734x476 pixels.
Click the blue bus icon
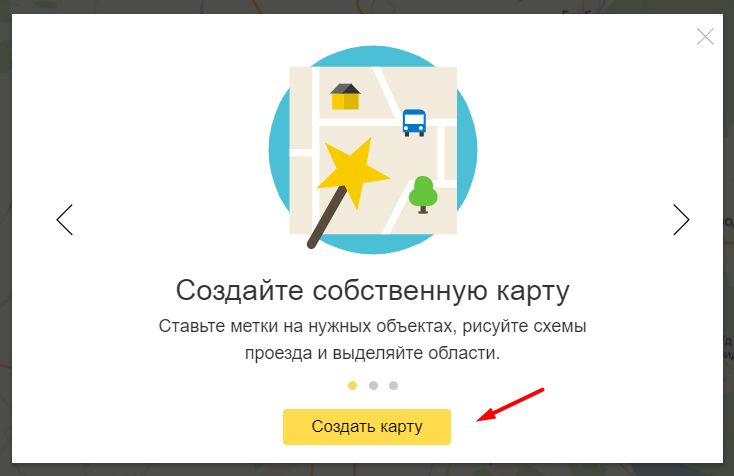[414, 123]
